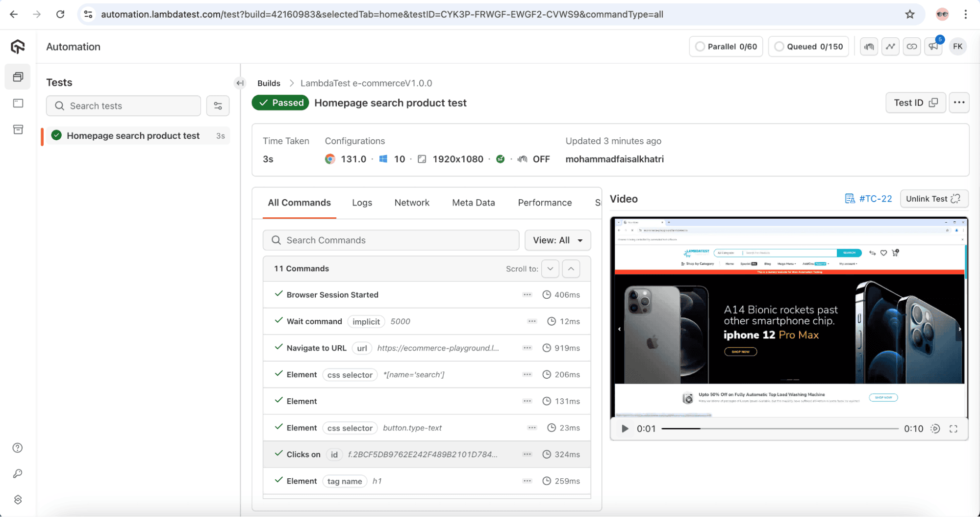Click the announcements megaphone icon
This screenshot has height=517, width=980.
pos(933,47)
